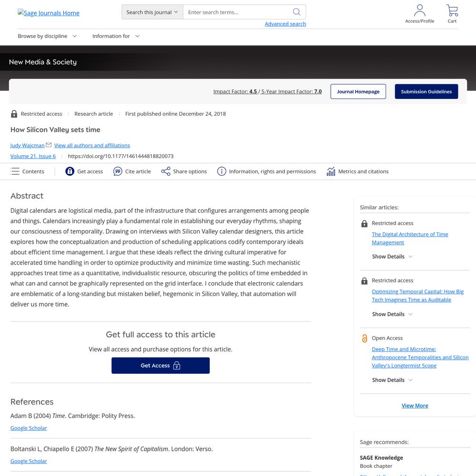Open Optimizing Temporal Capital article link

pos(418,296)
